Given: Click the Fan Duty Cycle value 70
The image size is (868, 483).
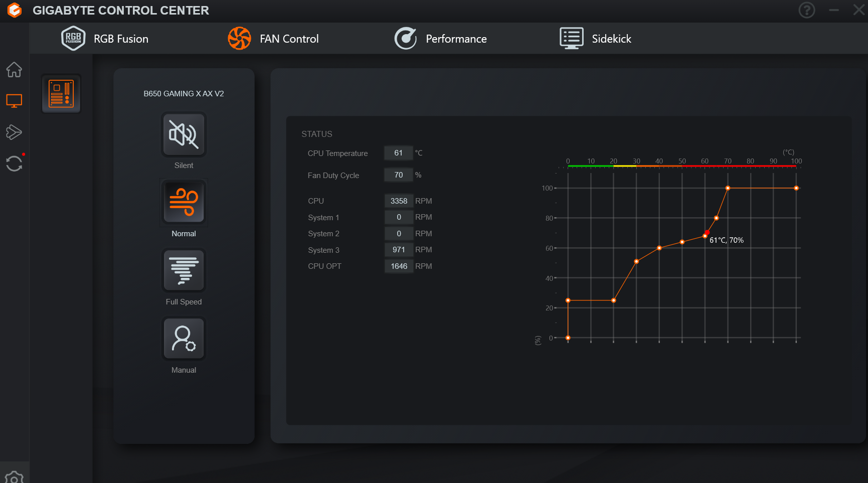Looking at the screenshot, I should pyautogui.click(x=398, y=175).
